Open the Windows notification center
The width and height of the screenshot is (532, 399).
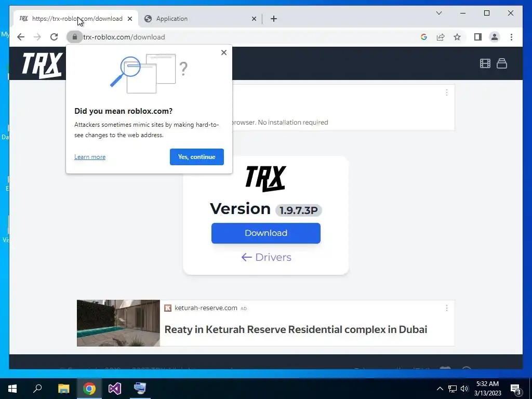[x=516, y=389]
